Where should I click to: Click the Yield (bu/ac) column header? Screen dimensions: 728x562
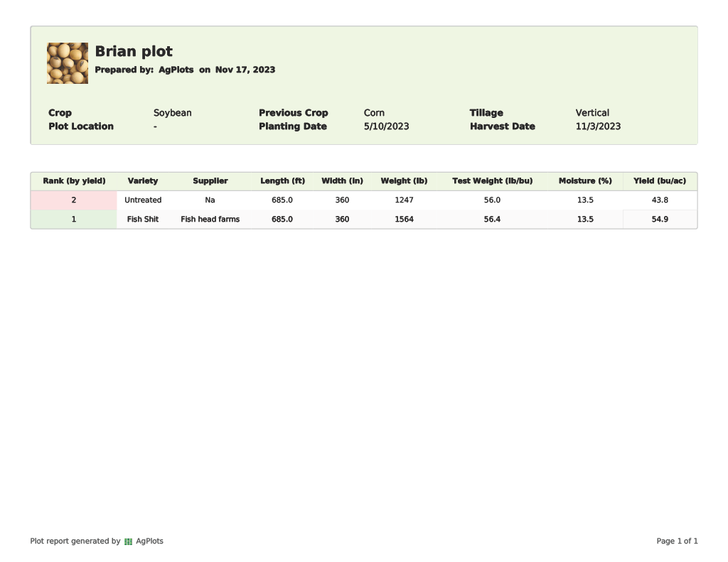(660, 181)
